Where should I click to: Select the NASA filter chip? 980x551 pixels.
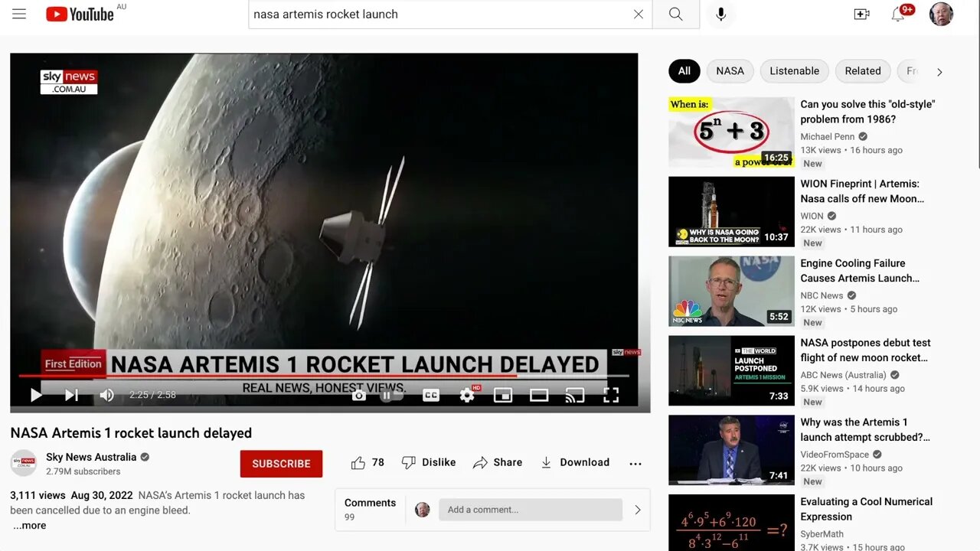tap(730, 71)
